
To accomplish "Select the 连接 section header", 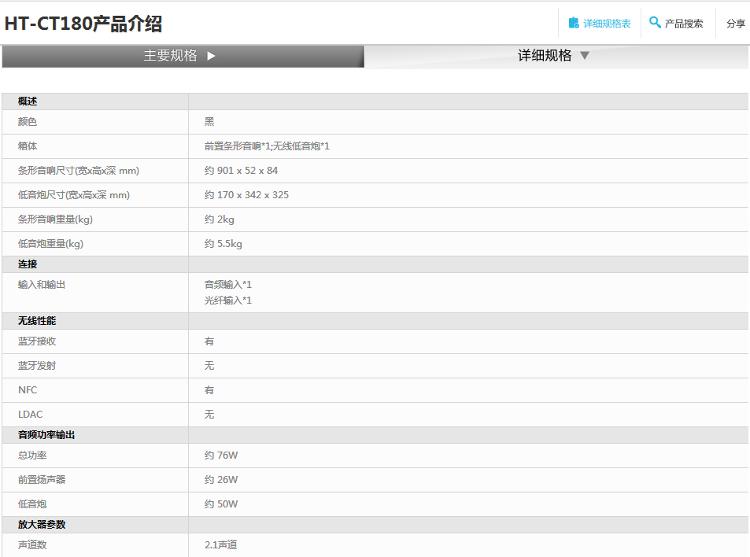I will click(x=27, y=264).
